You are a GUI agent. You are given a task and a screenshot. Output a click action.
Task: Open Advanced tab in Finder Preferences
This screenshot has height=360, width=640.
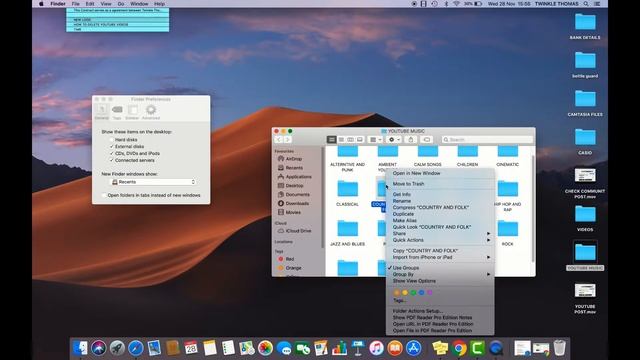pyautogui.click(x=151, y=112)
